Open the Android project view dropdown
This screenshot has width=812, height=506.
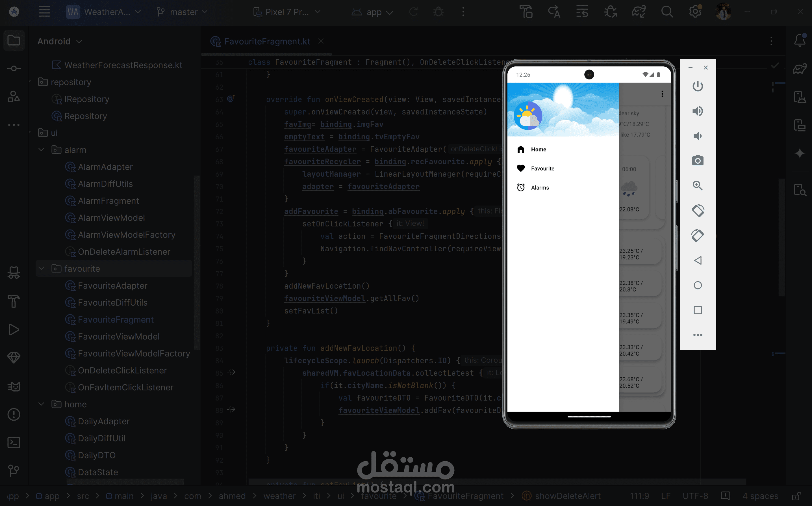click(60, 41)
